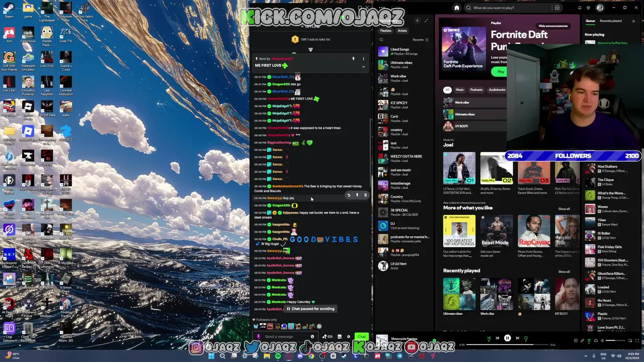
Task: Go to the Spotify Home icon
Action: click(x=457, y=8)
